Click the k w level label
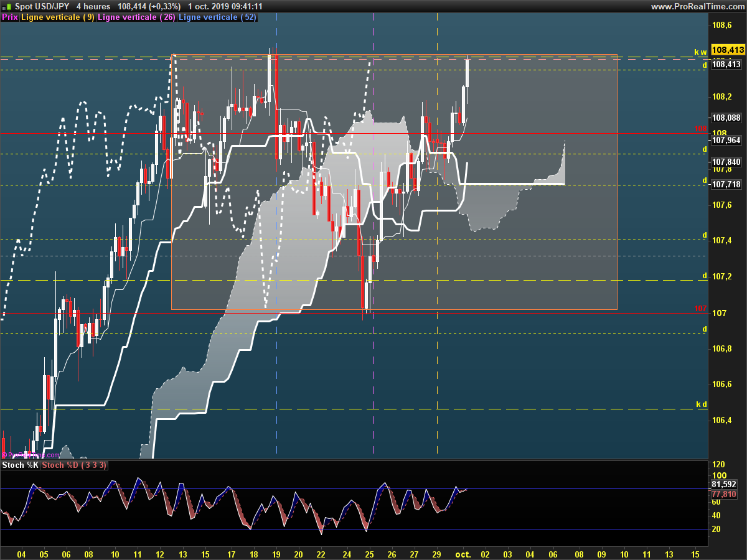The height and width of the screenshot is (560, 747). point(701,52)
